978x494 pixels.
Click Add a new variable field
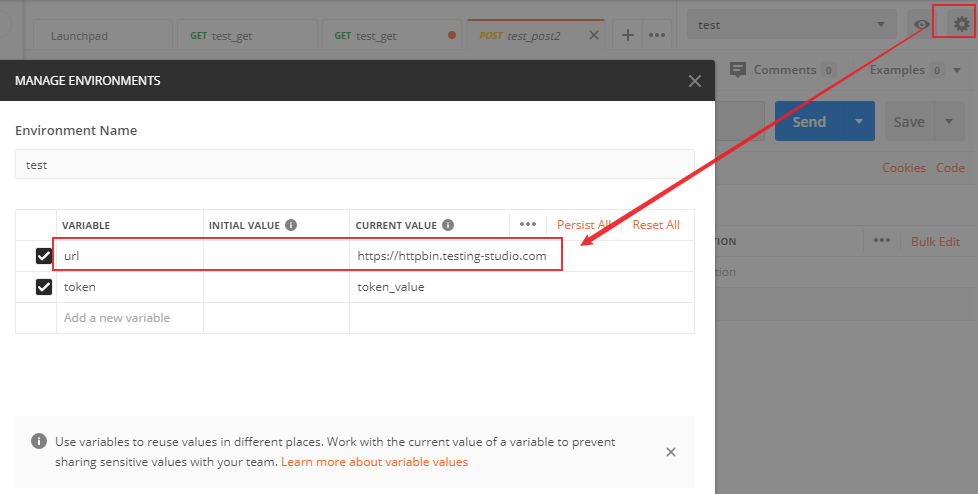click(x=130, y=317)
